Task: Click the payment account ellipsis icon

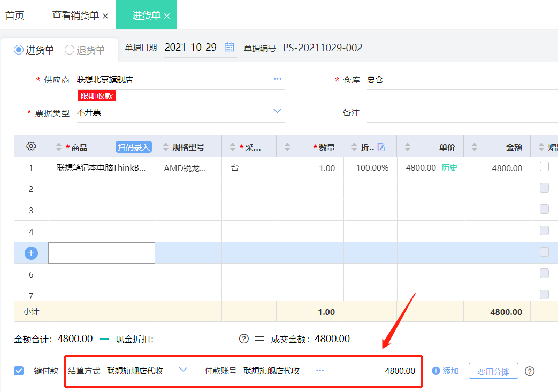Action: click(320, 370)
